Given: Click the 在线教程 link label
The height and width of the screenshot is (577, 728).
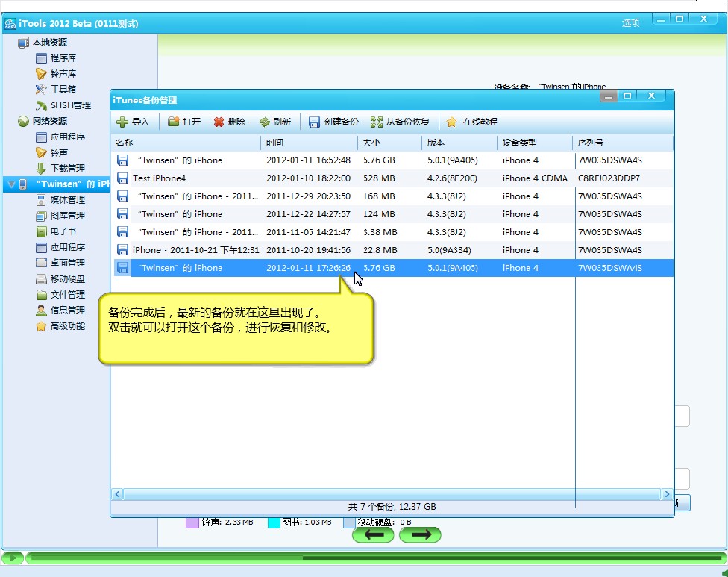Looking at the screenshot, I should pyautogui.click(x=480, y=122).
